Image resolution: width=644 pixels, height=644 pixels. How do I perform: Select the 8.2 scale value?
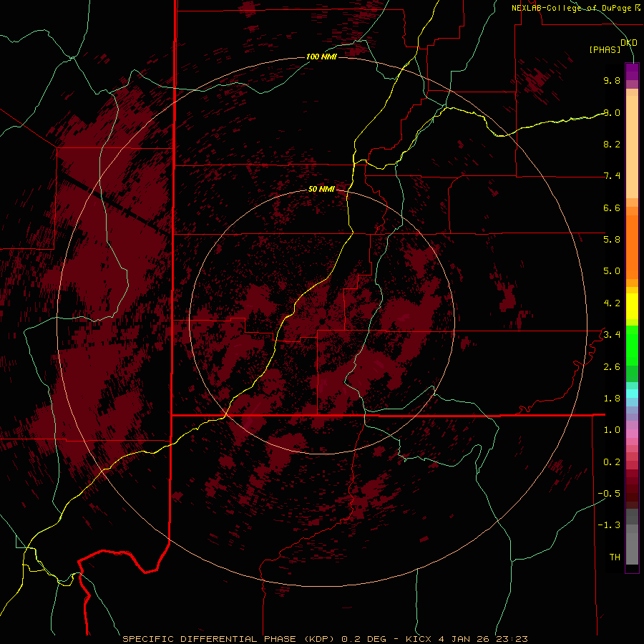[612, 144]
